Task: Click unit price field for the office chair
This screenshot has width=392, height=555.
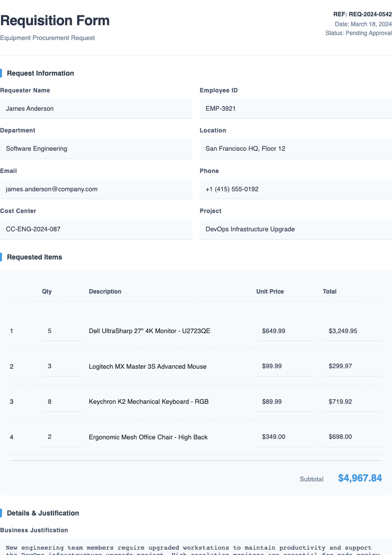Action: [x=285, y=436]
